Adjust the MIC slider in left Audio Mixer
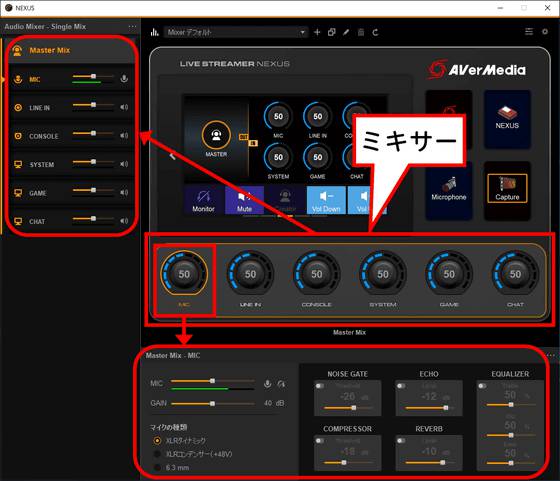 tap(93, 76)
